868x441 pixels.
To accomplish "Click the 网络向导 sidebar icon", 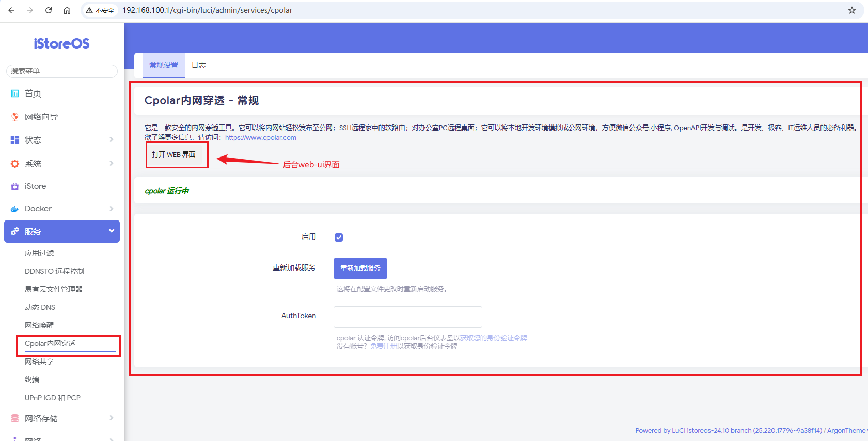I will tap(15, 117).
